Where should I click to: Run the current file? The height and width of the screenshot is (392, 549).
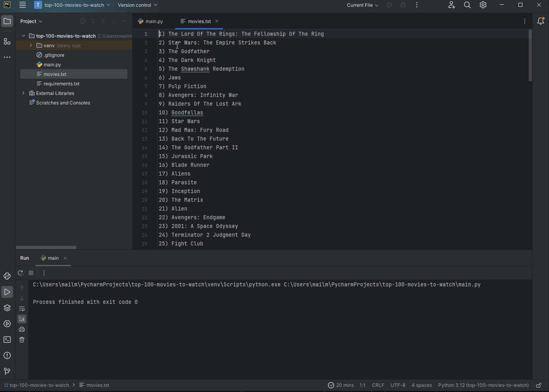click(390, 5)
